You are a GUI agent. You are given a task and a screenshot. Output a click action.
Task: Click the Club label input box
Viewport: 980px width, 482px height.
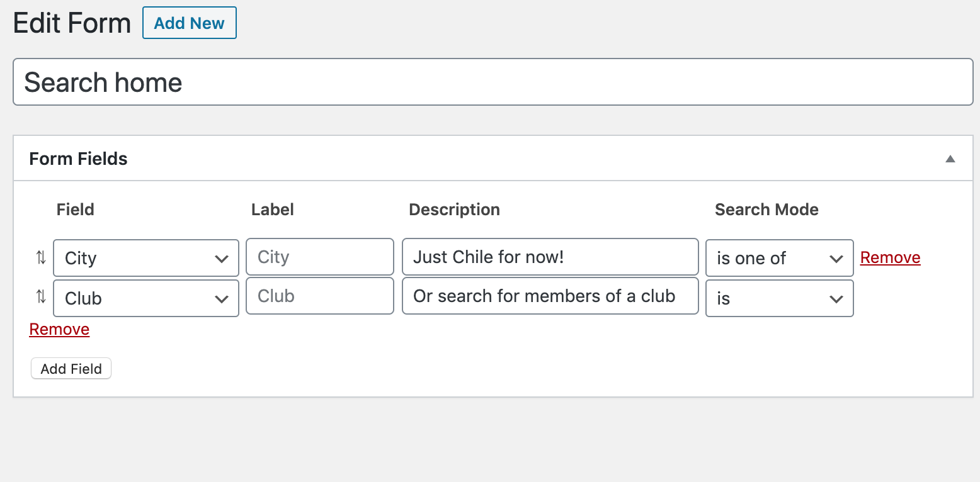[x=320, y=296]
